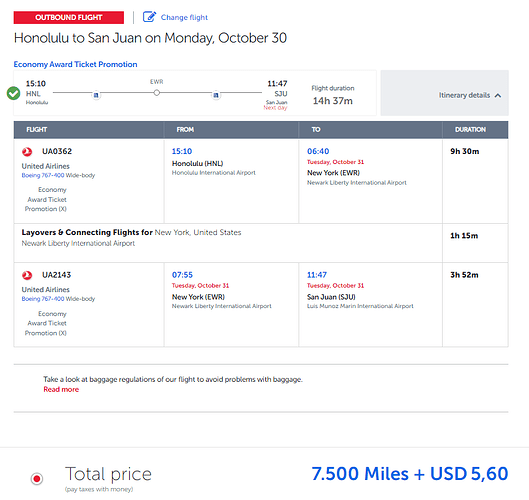Screen dimensions: 529x500
Task: Click the airline logo next to UA0362
Action: pos(27,152)
